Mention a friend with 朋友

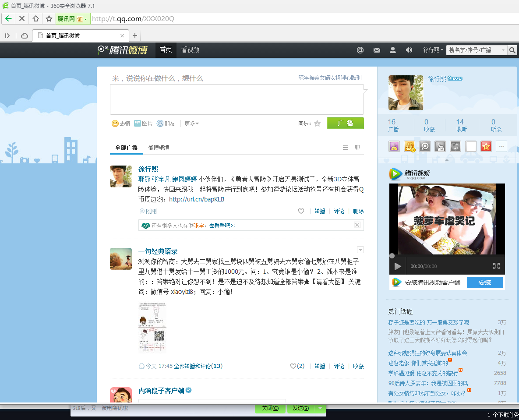tap(166, 124)
